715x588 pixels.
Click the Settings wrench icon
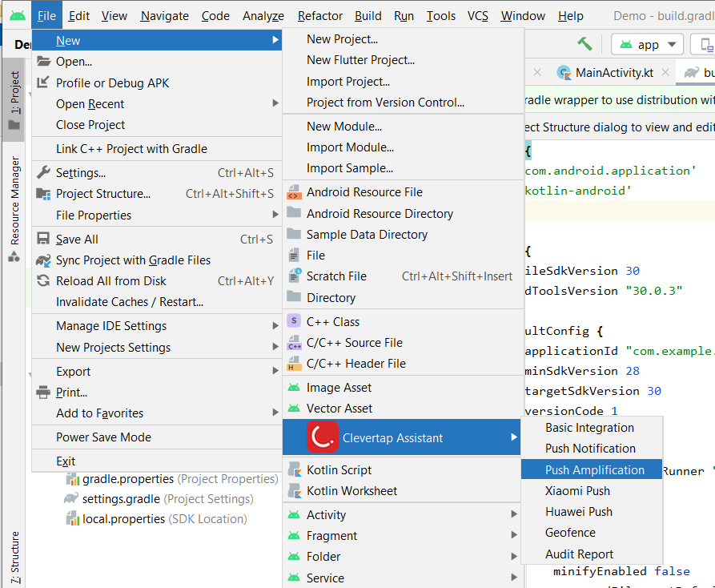(x=43, y=172)
